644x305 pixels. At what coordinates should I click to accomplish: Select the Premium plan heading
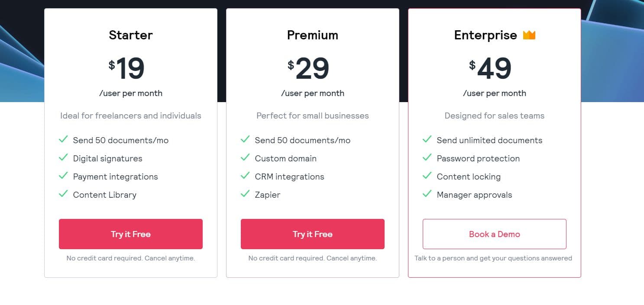click(x=312, y=35)
